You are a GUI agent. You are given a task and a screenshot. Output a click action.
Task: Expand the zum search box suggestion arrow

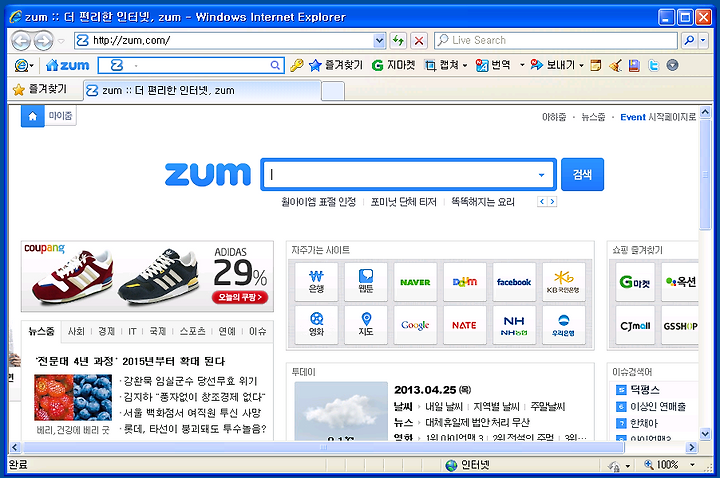[x=541, y=175]
